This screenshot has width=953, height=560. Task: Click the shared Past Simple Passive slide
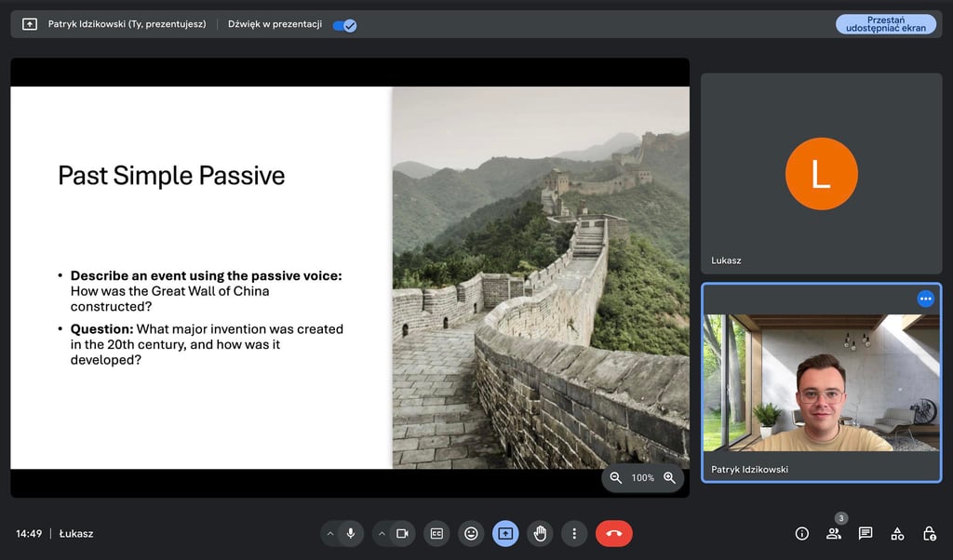coord(350,277)
